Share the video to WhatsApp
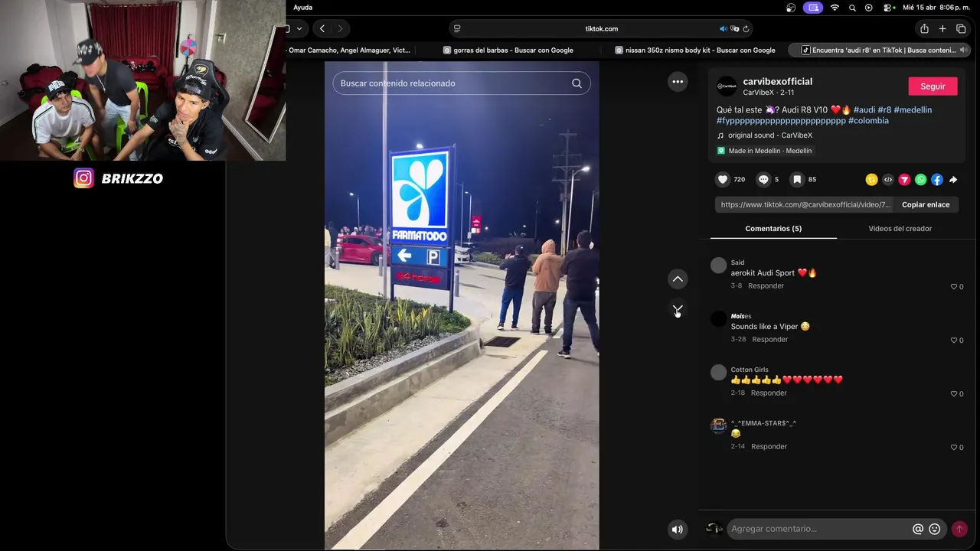Image resolution: width=980 pixels, height=551 pixels. (920, 180)
